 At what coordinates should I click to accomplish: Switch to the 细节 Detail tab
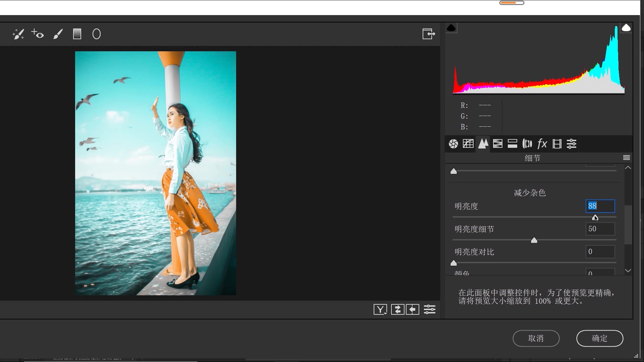coord(483,144)
